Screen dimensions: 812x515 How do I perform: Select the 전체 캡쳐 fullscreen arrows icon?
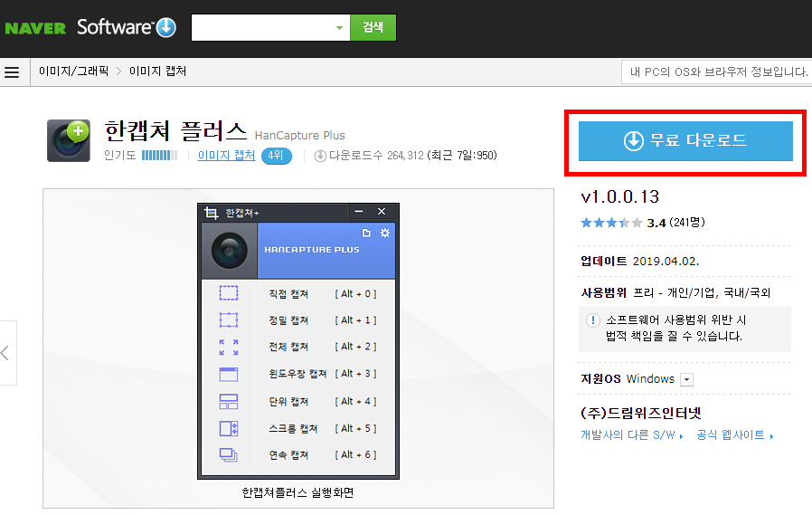[x=229, y=348]
